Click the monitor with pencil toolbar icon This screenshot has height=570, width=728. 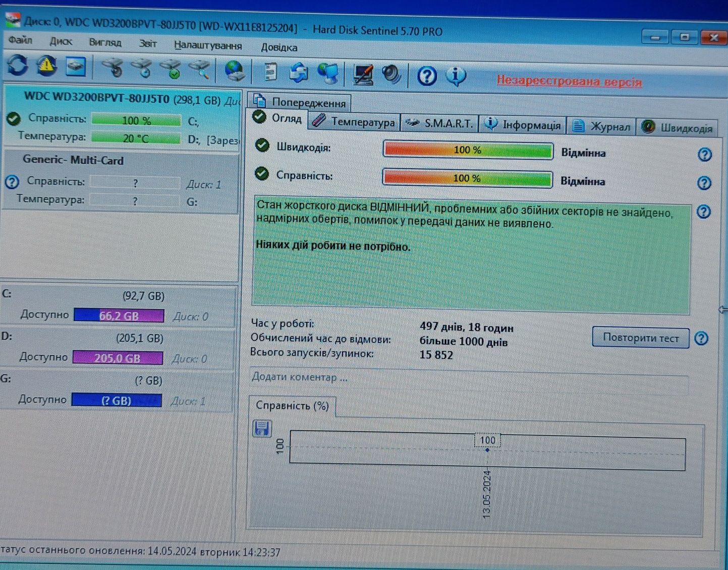363,74
